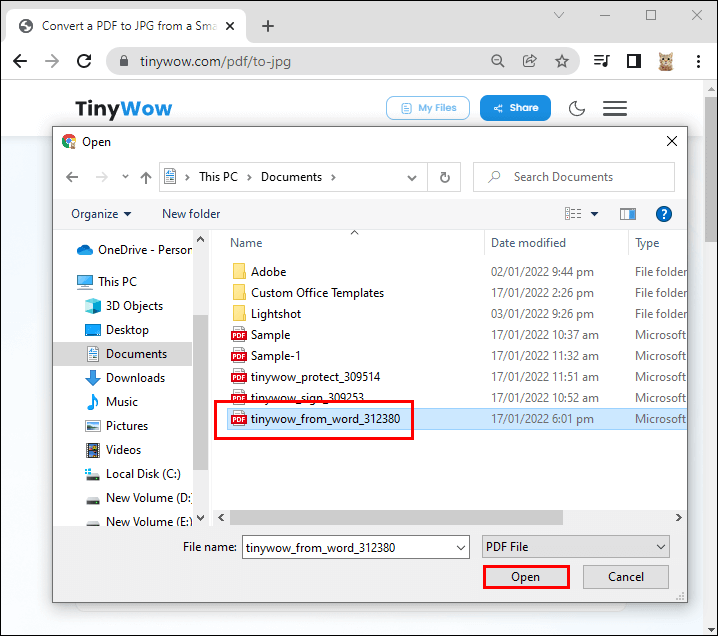Image resolution: width=718 pixels, height=636 pixels.
Task: Select Local Disk (C:) in the tree
Action: coord(132,474)
